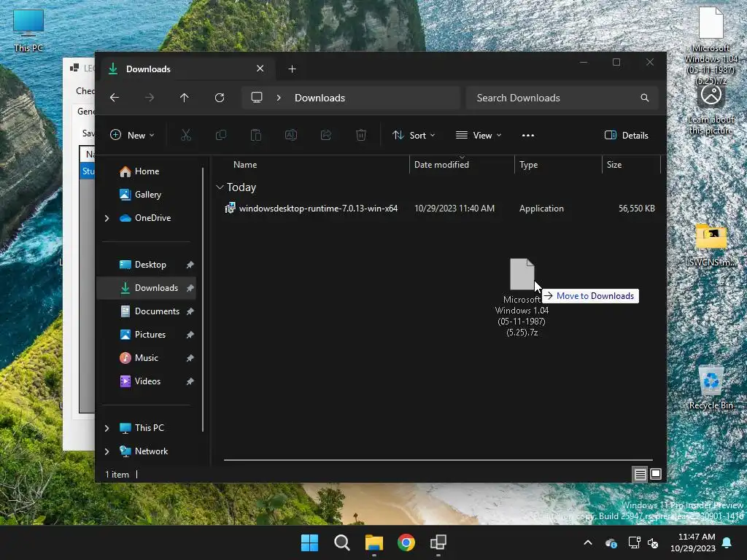Click the Forward navigation arrow
Screen dimensions: 747x560
[x=150, y=98]
